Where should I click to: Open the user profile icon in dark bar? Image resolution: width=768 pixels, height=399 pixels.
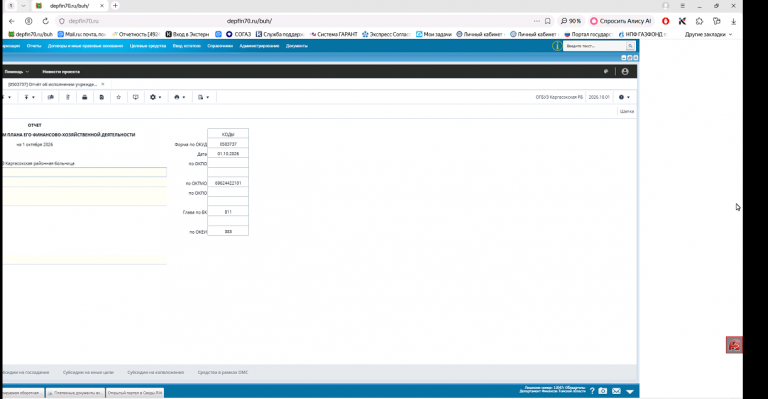click(625, 71)
